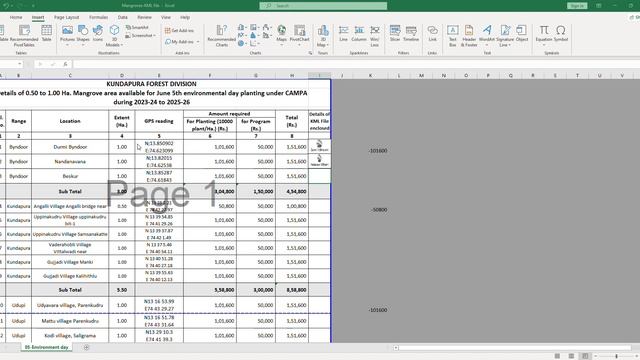
Task: Select the 'Nandanavana' location cell
Action: [70, 162]
